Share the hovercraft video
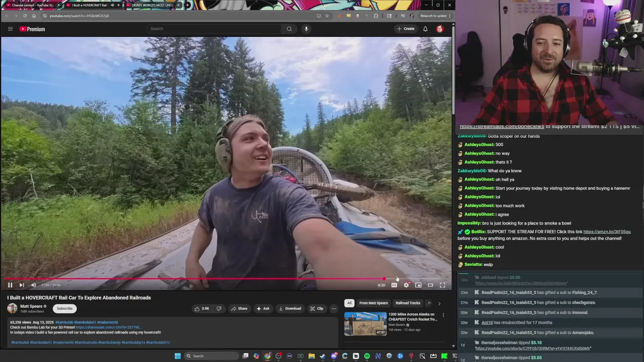The width and height of the screenshot is (644, 362). click(x=239, y=309)
